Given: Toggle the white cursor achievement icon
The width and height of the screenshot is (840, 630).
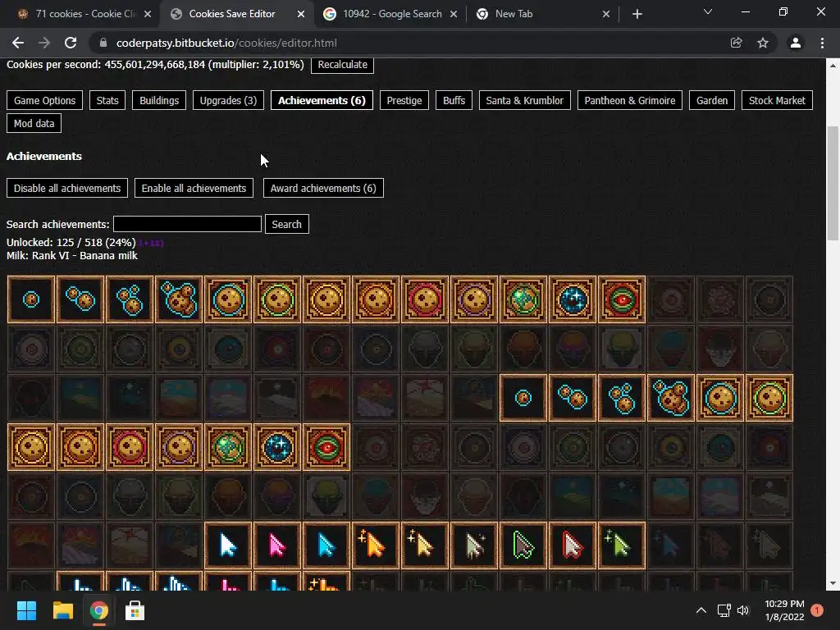Looking at the screenshot, I should (228, 546).
